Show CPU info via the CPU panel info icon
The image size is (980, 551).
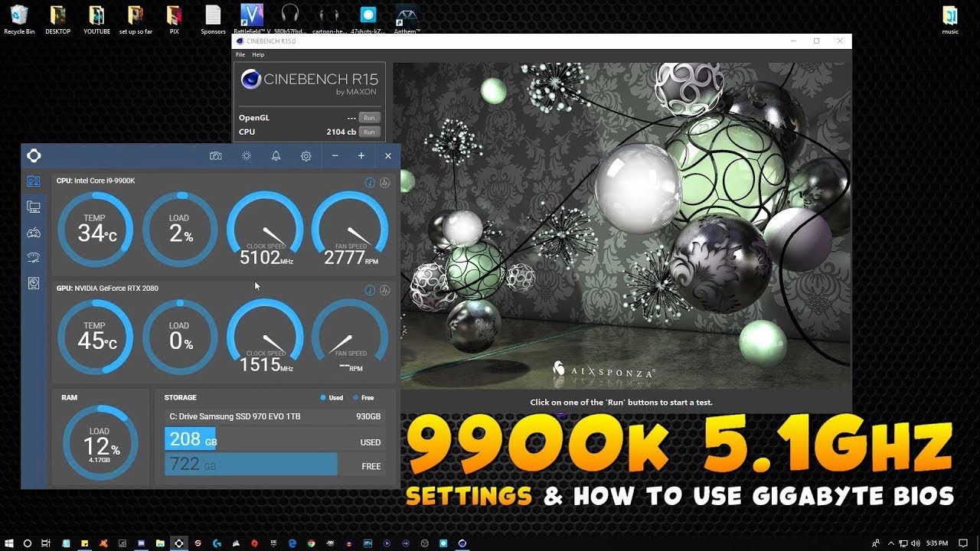[x=370, y=182]
